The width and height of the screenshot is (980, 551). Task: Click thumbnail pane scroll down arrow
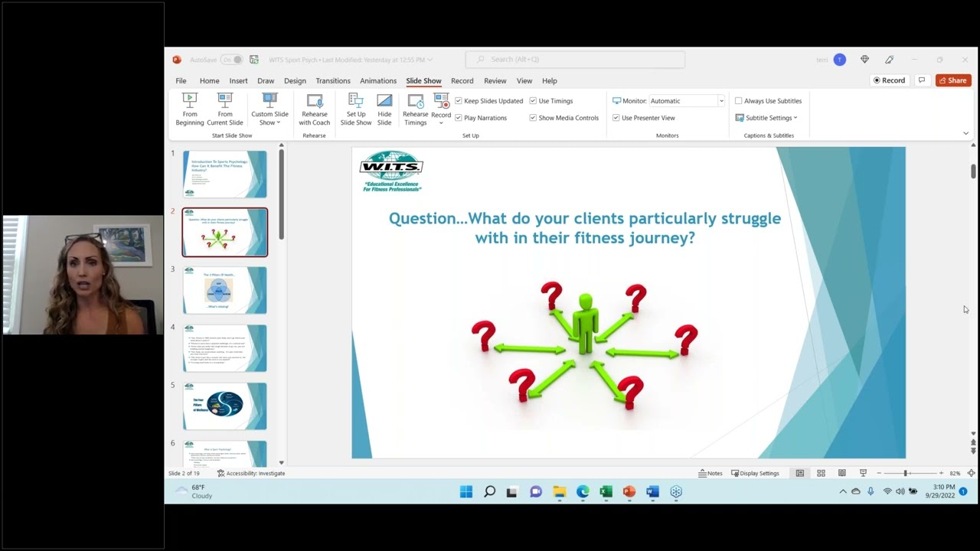(x=281, y=462)
